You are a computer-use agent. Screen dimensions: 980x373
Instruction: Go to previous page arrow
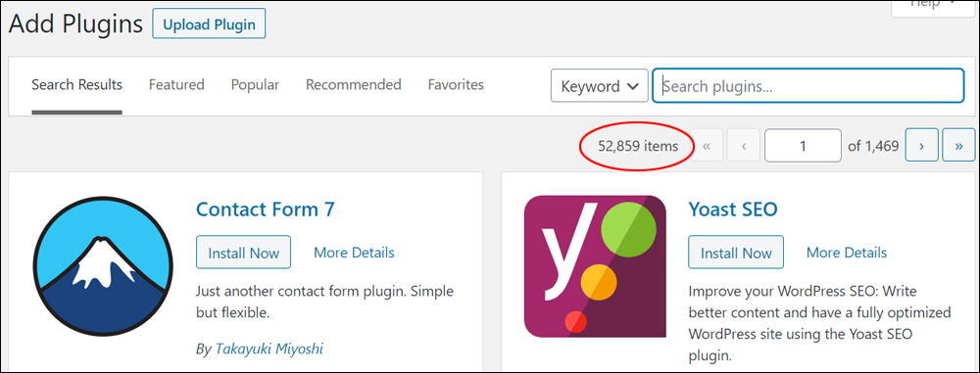click(744, 146)
